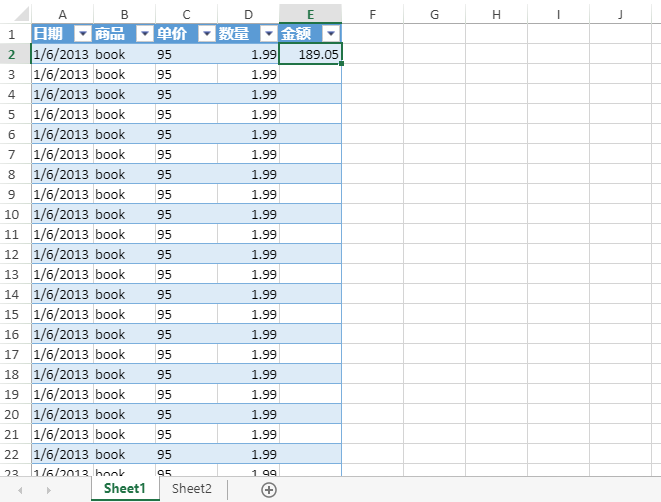The image size is (661, 502).
Task: Open the 单价 column filter dropdown
Action: [207, 33]
